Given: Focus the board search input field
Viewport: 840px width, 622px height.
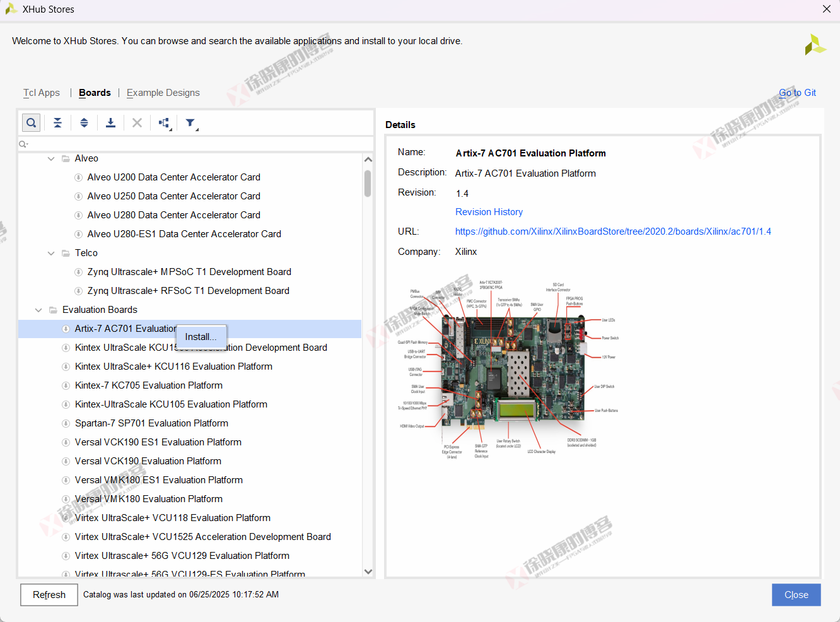Looking at the screenshot, I should coord(195,144).
